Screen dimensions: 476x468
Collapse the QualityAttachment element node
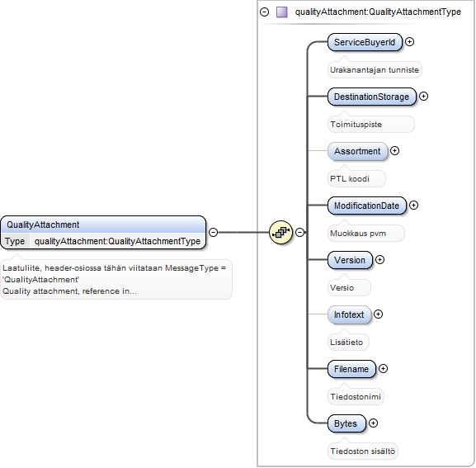(214, 232)
